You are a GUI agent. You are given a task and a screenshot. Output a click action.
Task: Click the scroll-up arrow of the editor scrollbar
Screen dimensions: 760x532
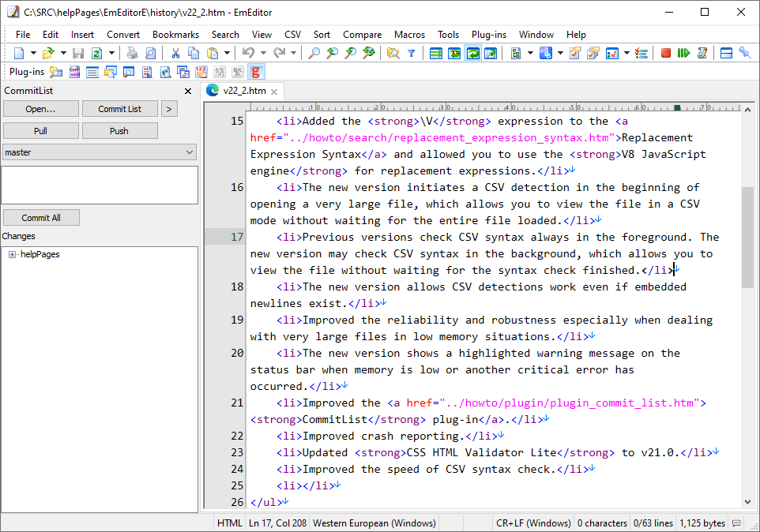[747, 110]
